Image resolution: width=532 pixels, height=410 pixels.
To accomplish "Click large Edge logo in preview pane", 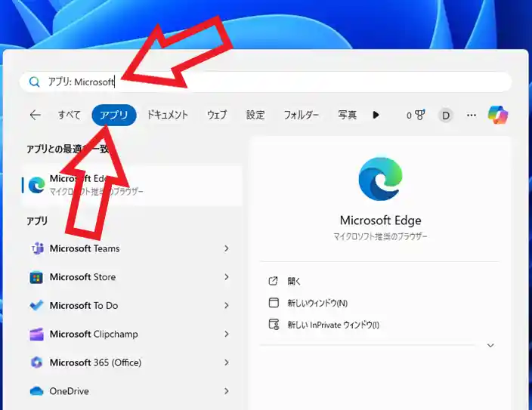I will point(380,179).
